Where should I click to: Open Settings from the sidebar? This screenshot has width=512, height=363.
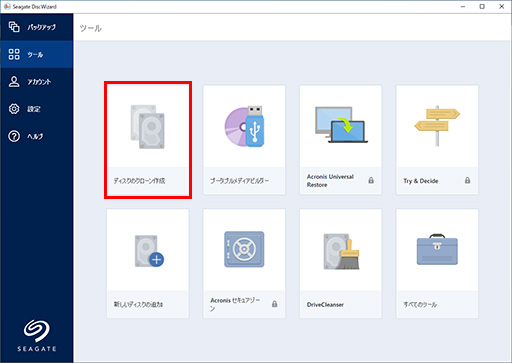coord(37,109)
